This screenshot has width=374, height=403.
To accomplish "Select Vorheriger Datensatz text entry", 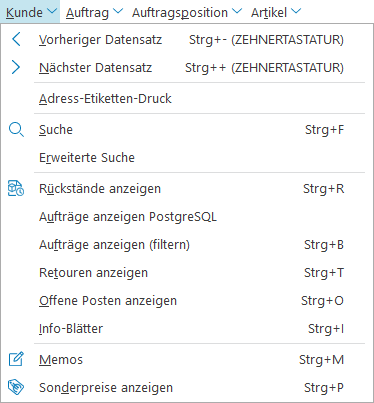I will coord(100,40).
